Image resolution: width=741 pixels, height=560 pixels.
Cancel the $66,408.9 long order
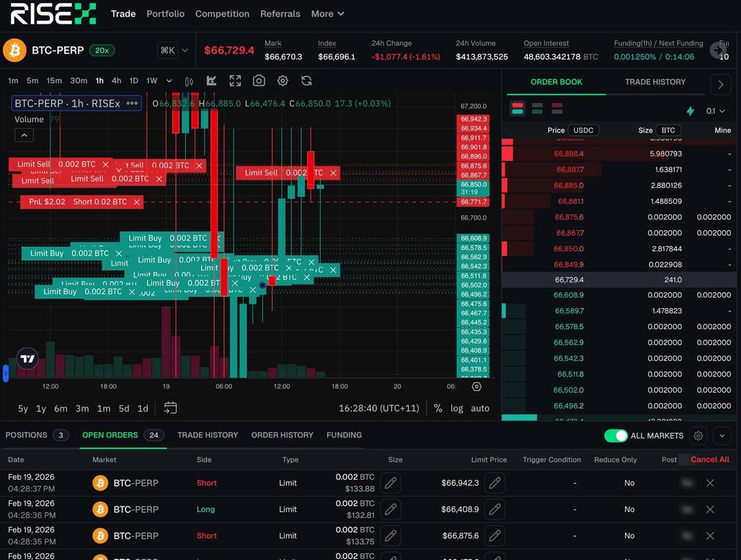tap(710, 509)
